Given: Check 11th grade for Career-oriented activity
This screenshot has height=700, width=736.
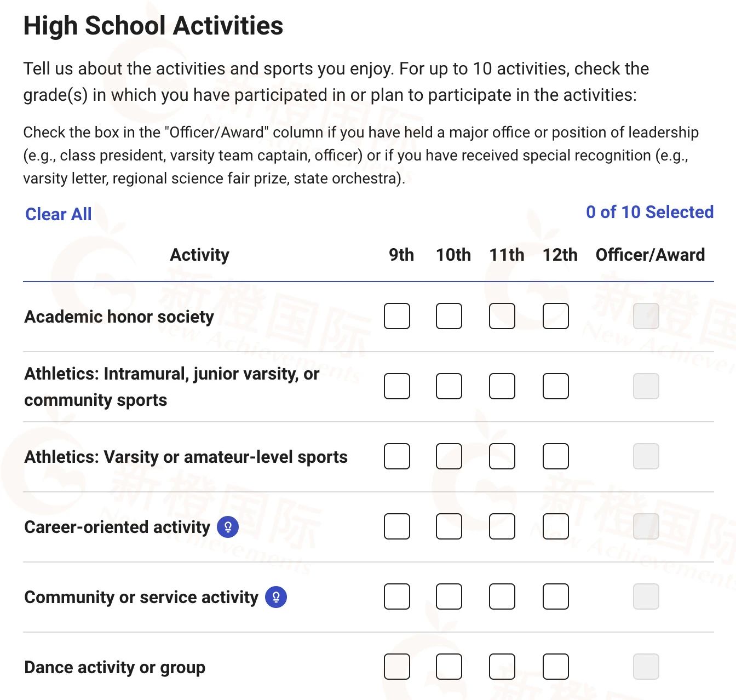Looking at the screenshot, I should 502,526.
